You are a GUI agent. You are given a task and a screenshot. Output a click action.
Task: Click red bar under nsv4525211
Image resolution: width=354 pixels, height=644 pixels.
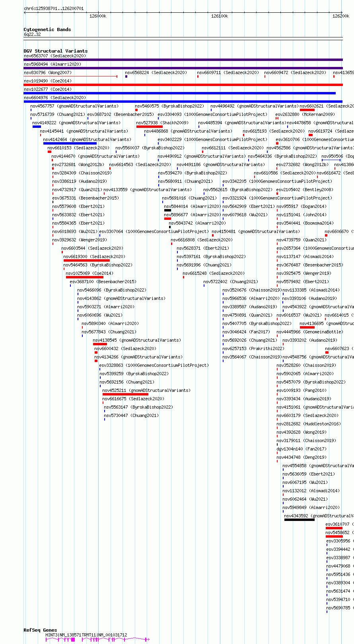pos(125,394)
